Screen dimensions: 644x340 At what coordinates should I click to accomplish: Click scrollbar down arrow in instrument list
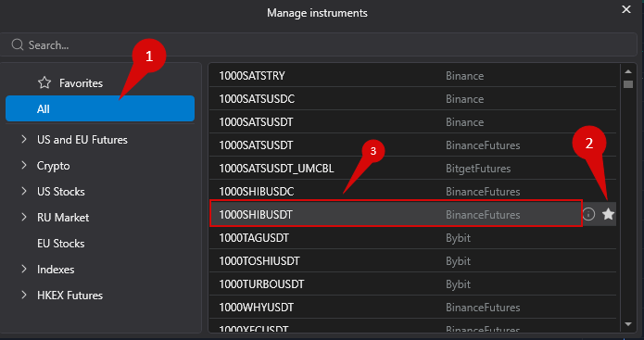pos(628,324)
